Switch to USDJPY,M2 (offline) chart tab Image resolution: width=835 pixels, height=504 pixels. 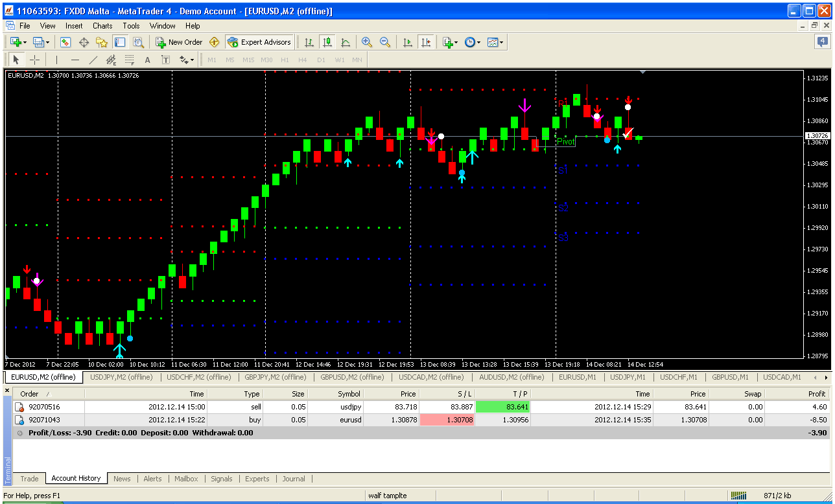[x=121, y=377]
